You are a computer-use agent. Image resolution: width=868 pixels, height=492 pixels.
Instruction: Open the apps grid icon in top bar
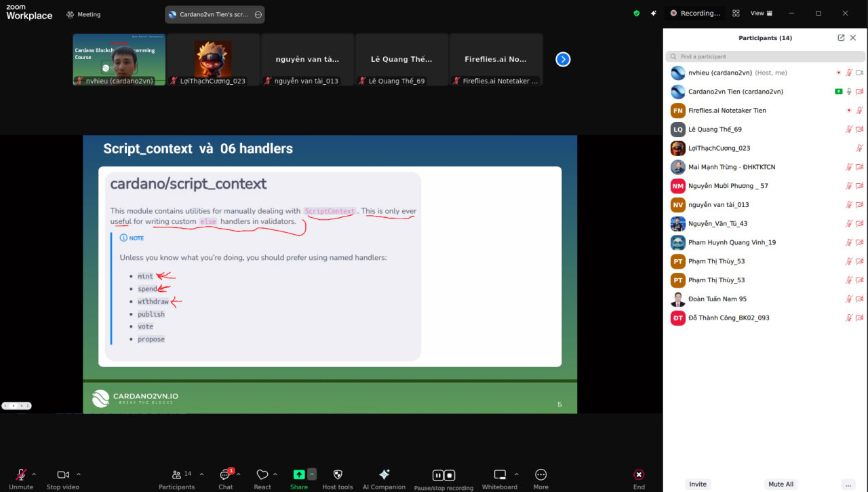pyautogui.click(x=736, y=13)
